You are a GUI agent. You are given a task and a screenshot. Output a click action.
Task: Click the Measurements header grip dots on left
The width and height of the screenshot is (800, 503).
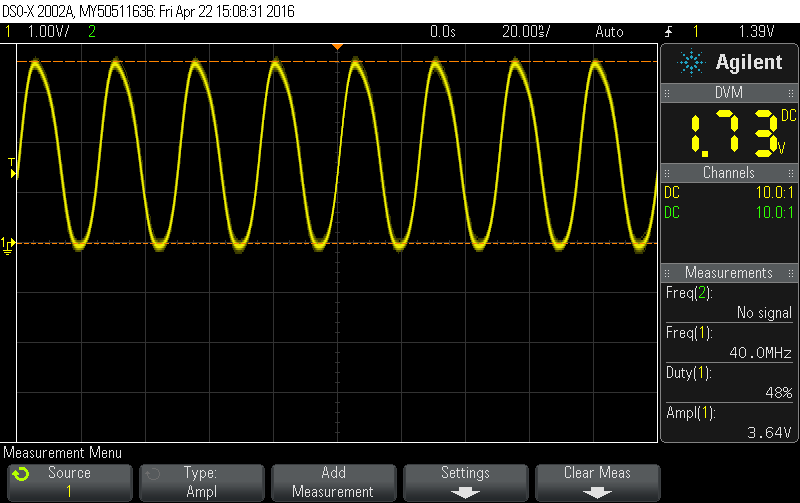[667, 273]
